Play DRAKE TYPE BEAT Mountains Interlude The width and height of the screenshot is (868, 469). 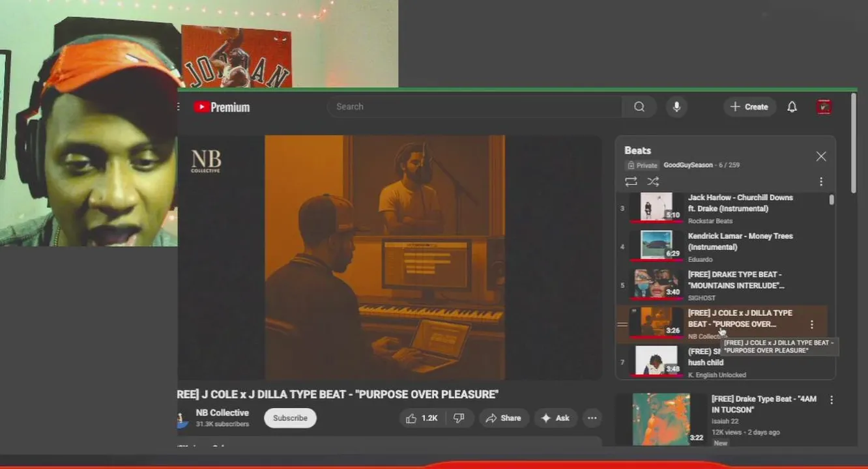point(736,280)
